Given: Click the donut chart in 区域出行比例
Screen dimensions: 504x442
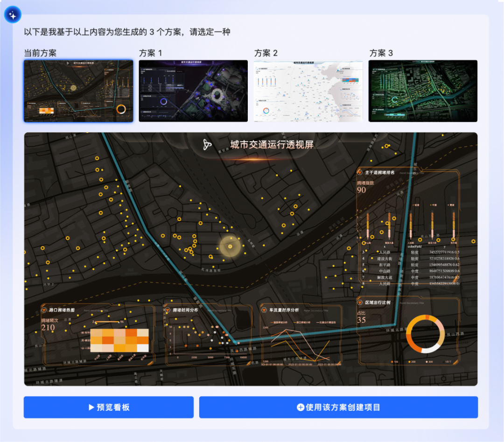Looking at the screenshot, I should (425, 334).
